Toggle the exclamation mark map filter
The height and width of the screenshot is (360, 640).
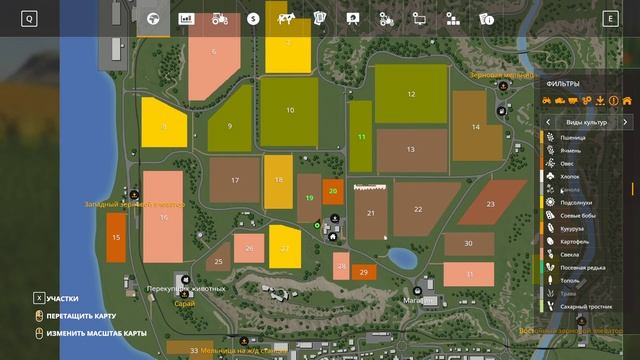click(x=613, y=100)
